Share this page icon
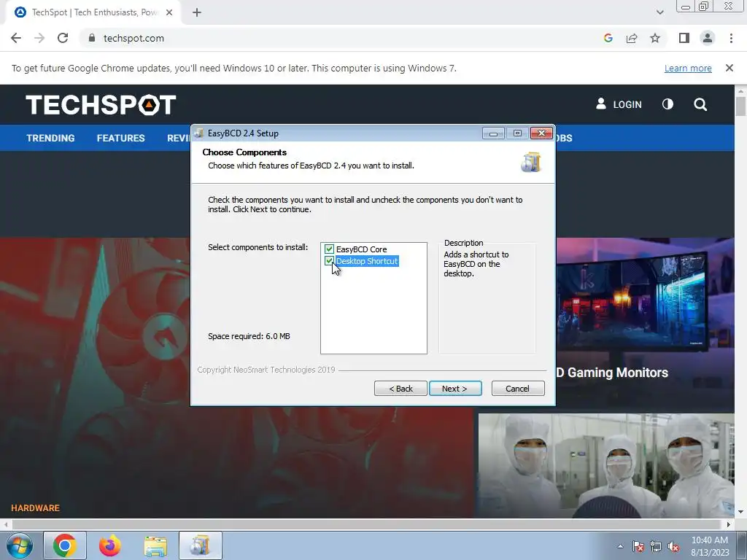Image resolution: width=747 pixels, height=560 pixels. tap(632, 38)
